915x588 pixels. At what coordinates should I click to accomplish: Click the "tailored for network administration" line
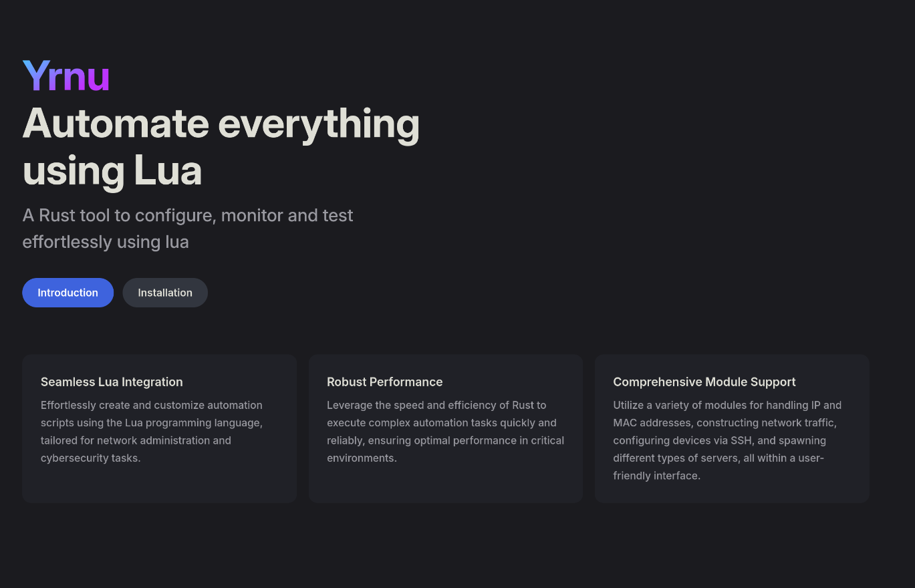tap(136, 440)
